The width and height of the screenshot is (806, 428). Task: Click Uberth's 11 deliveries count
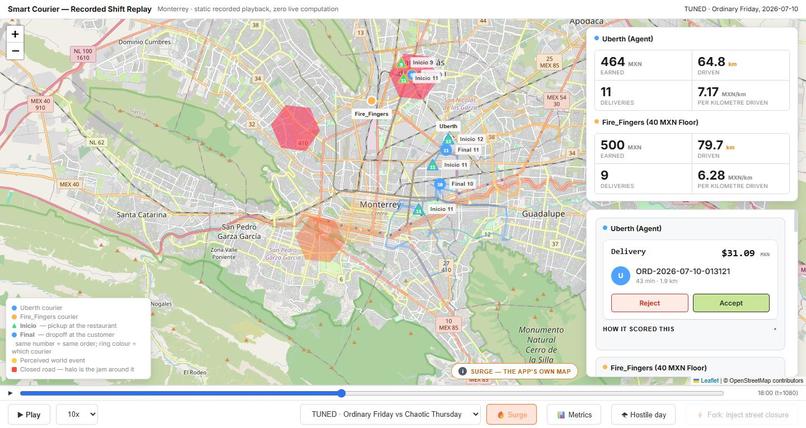(606, 92)
